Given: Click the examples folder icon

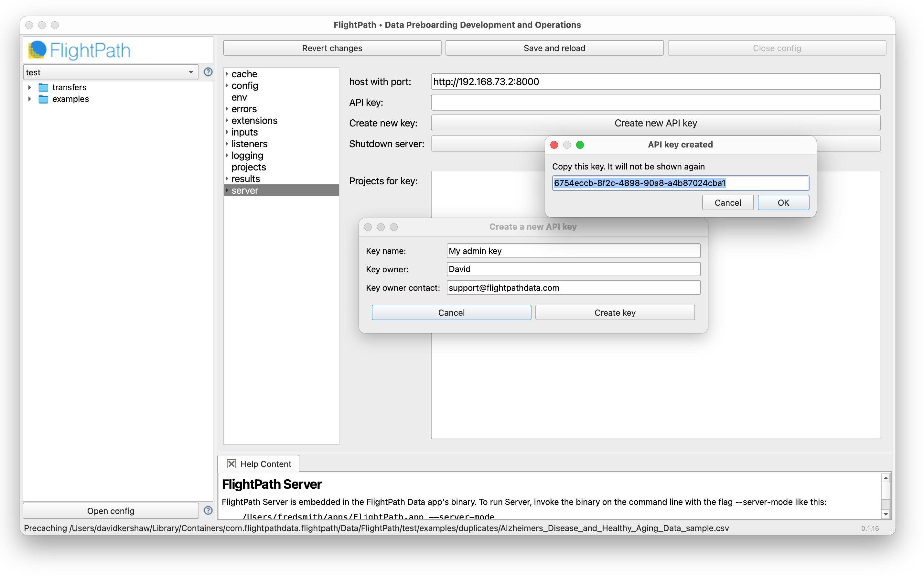Looking at the screenshot, I should click(43, 99).
